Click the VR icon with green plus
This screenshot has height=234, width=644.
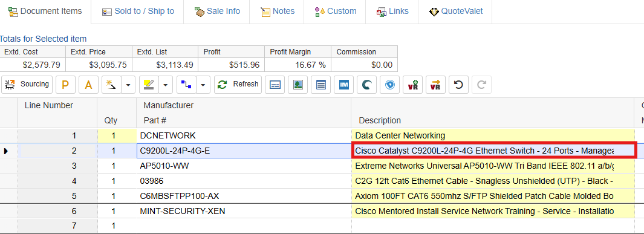[x=413, y=85]
